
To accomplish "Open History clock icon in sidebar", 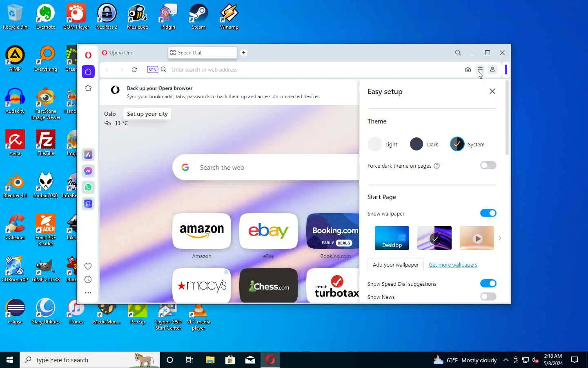I will tap(88, 280).
